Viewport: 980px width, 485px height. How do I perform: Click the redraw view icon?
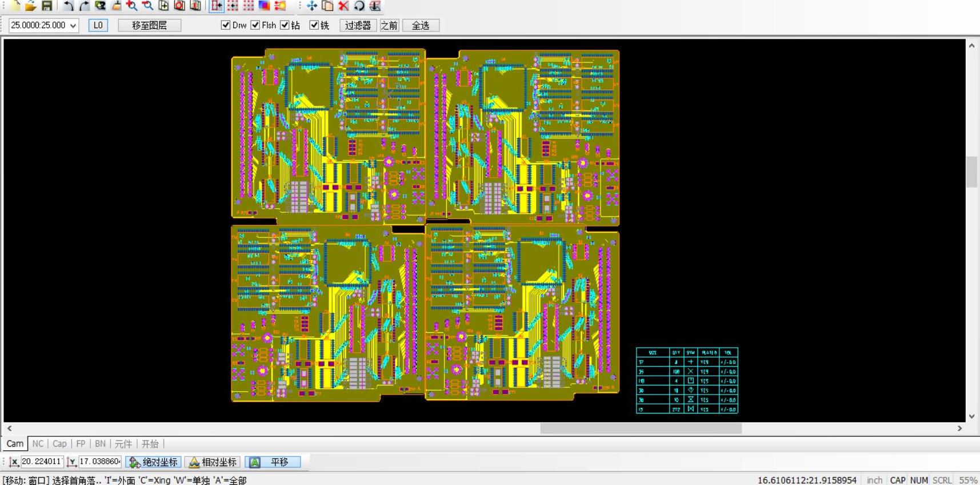tap(101, 6)
